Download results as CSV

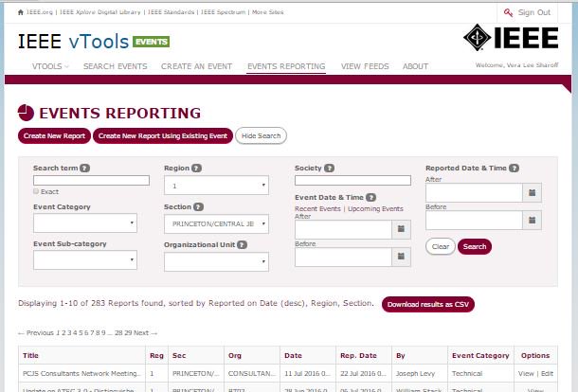click(428, 304)
